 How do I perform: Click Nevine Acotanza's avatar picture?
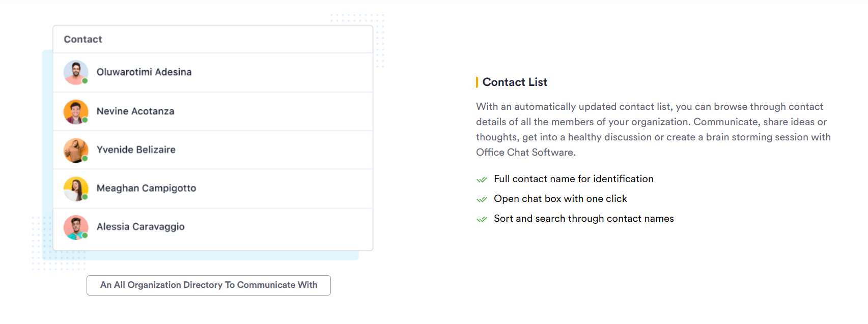76,112
